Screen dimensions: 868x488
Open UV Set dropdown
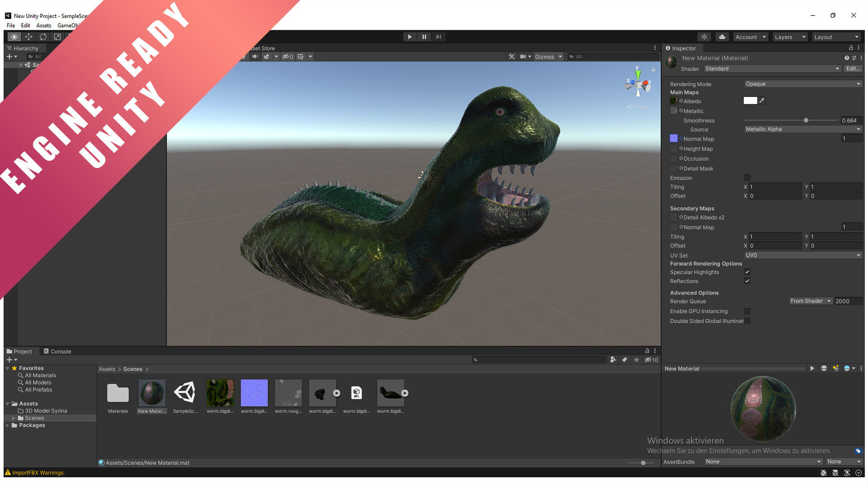point(803,255)
